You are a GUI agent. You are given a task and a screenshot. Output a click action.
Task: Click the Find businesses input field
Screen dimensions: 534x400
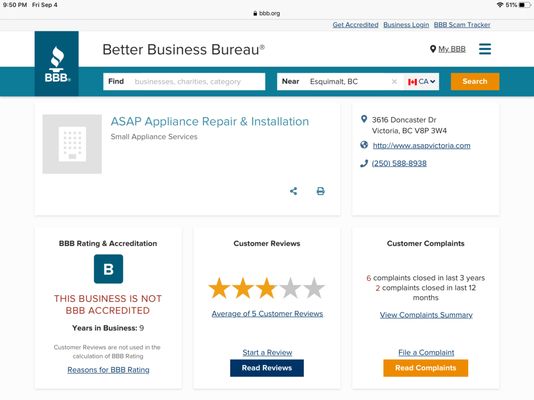tap(184, 82)
